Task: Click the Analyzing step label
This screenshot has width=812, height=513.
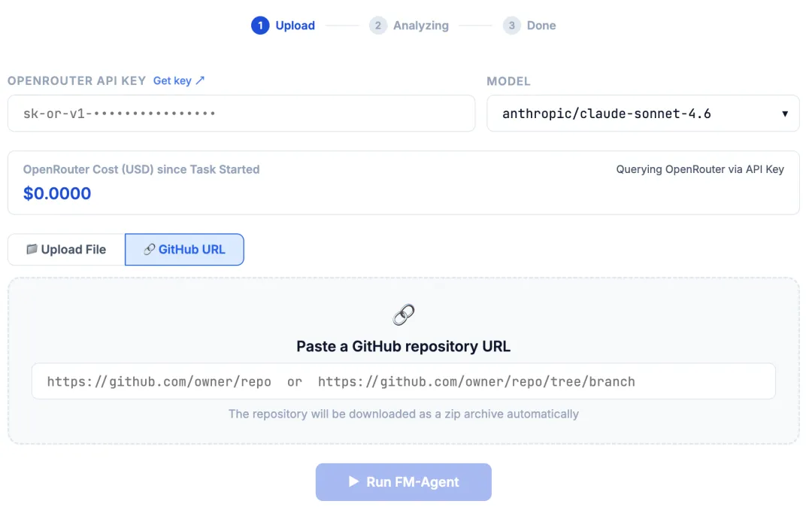Action: tap(421, 26)
